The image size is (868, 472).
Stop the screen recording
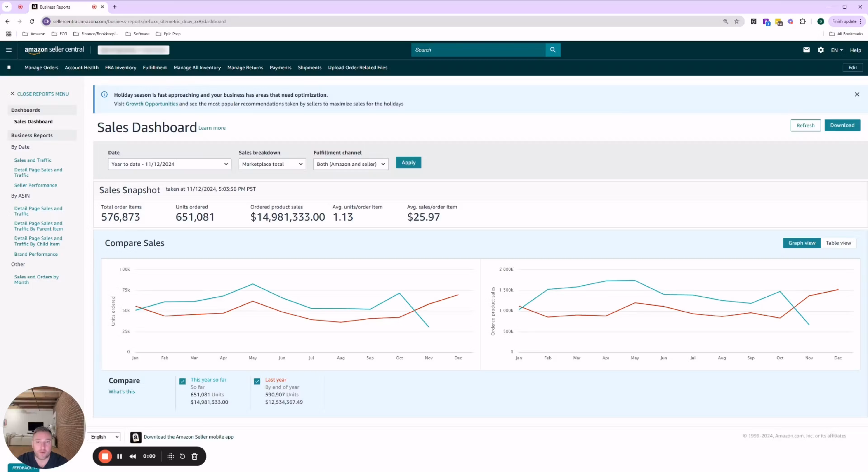tap(105, 456)
